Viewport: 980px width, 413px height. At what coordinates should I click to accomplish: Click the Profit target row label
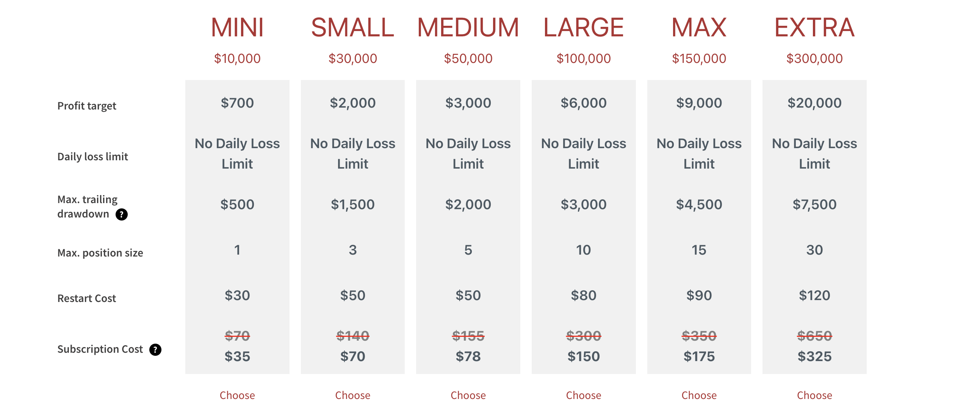[x=87, y=106]
